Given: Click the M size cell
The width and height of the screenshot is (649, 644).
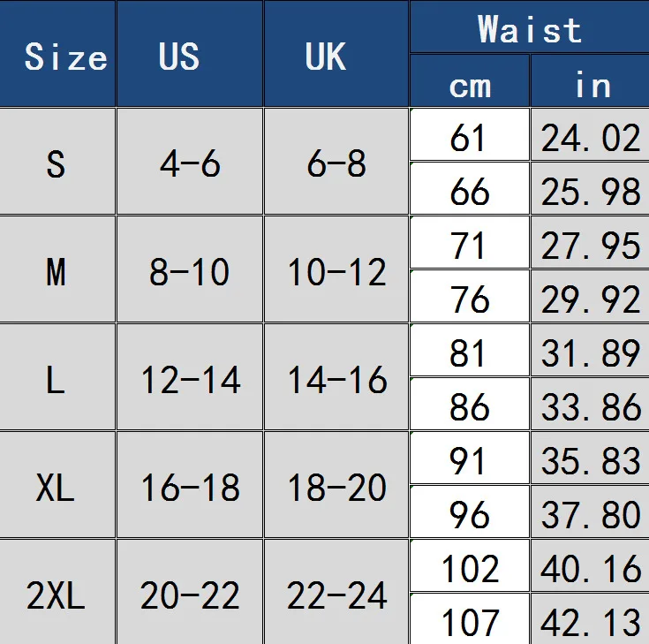Looking at the screenshot, I should (x=57, y=271).
